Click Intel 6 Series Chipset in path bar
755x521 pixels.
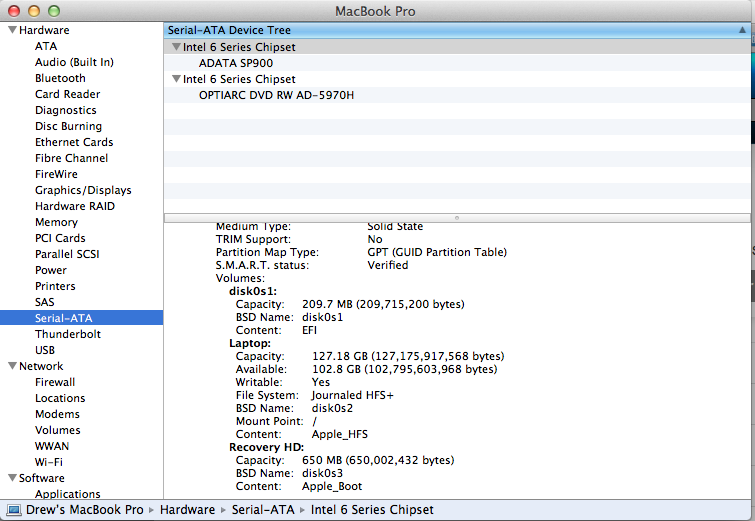pos(372,509)
